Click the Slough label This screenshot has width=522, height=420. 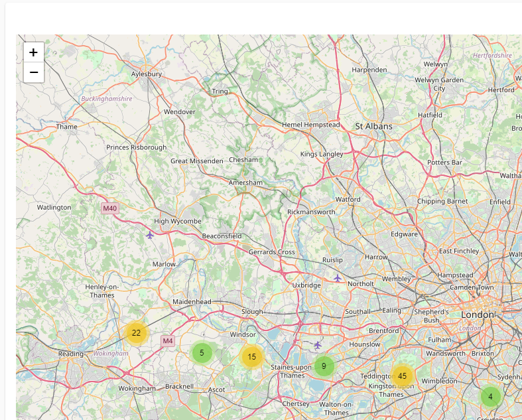[252, 311]
